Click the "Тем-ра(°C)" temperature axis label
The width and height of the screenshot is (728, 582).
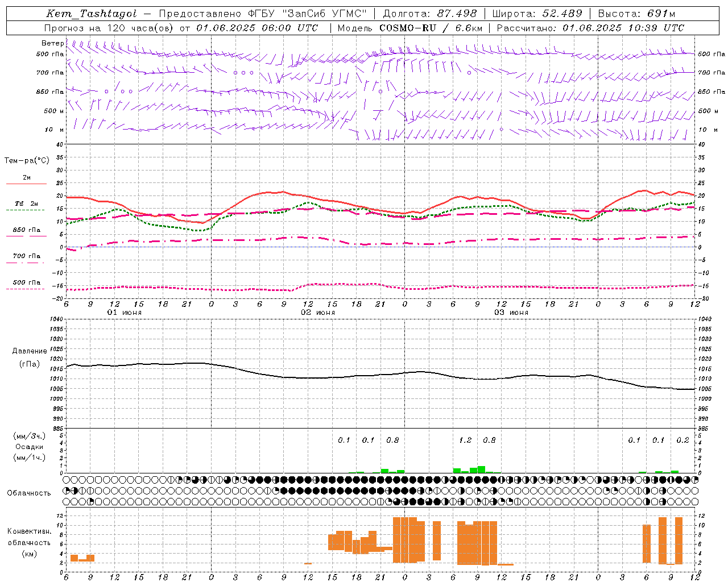point(27,161)
